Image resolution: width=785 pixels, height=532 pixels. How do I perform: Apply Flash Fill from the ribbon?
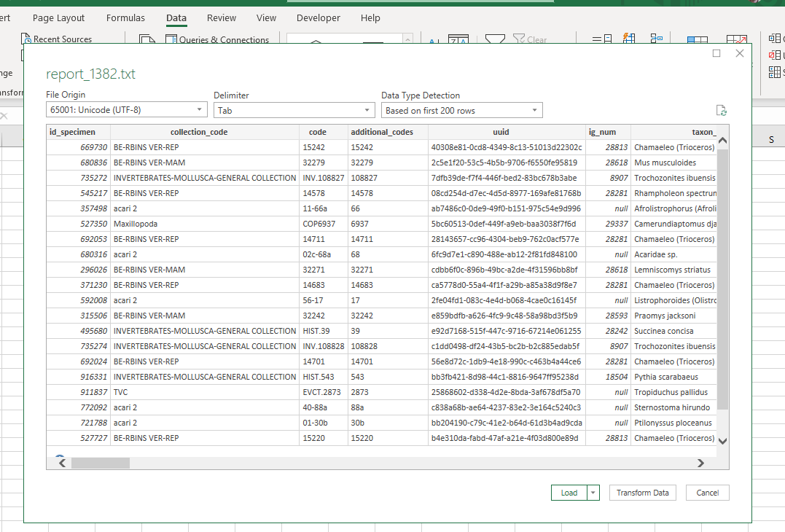click(x=628, y=38)
